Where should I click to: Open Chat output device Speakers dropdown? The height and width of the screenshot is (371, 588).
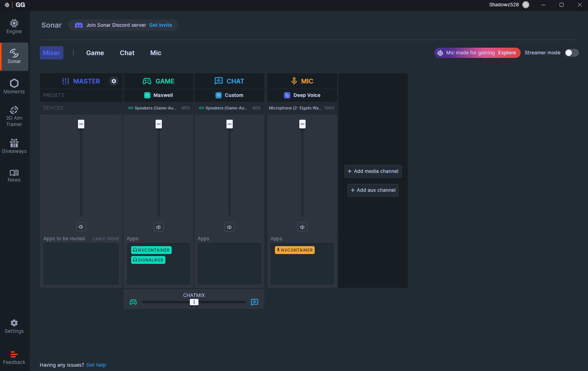(229, 108)
